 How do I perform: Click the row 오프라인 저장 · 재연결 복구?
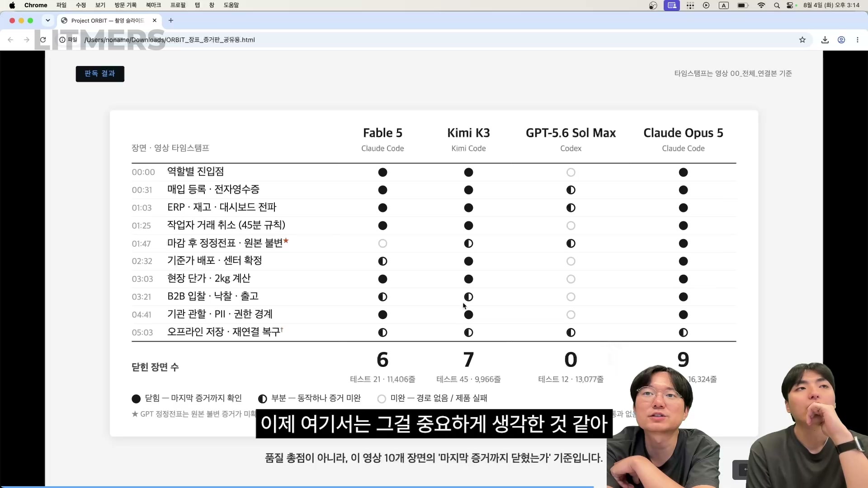point(434,332)
